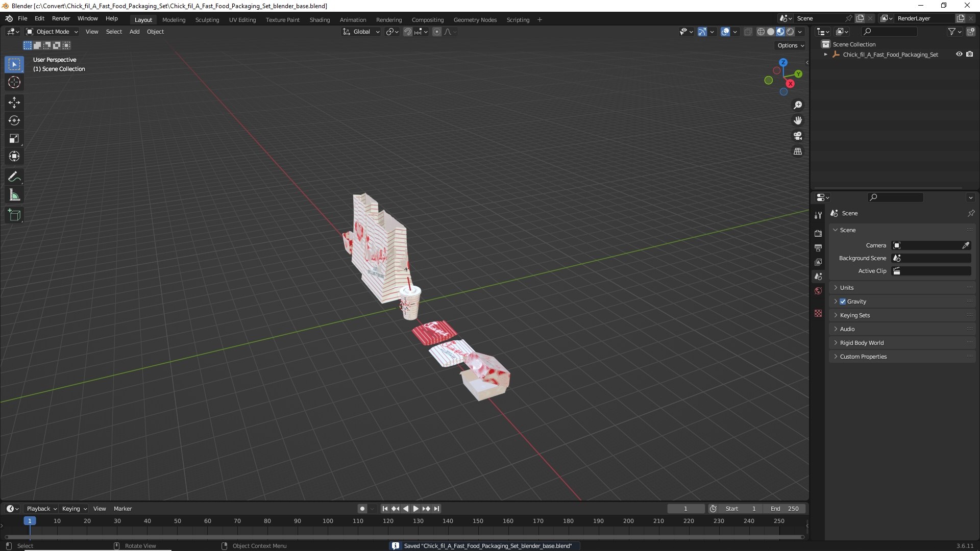
Task: Select the Cursor tool in left toolbar
Action: coord(14,82)
